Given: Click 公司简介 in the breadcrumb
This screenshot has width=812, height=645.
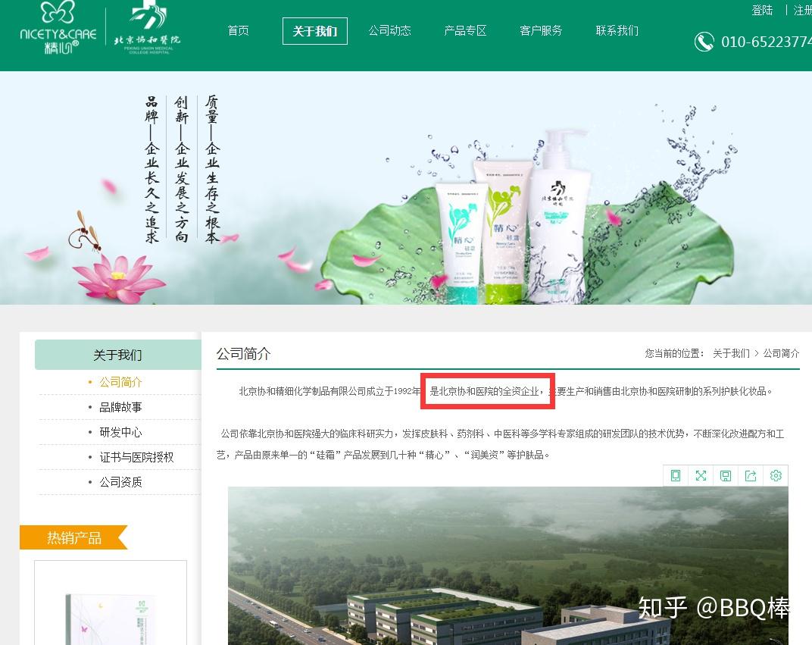Looking at the screenshot, I should [x=781, y=353].
